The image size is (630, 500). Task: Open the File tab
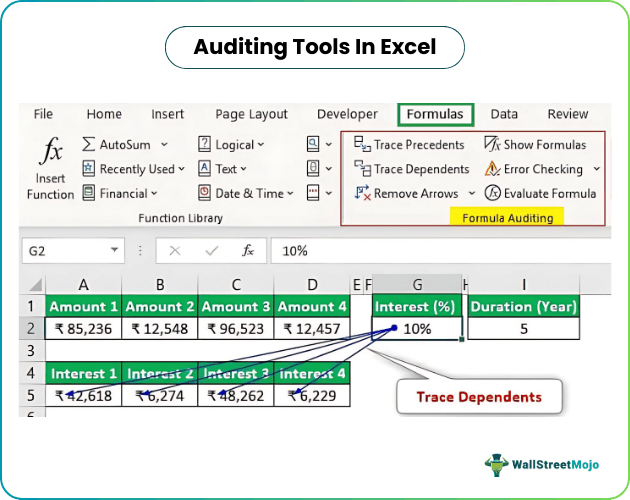click(43, 114)
